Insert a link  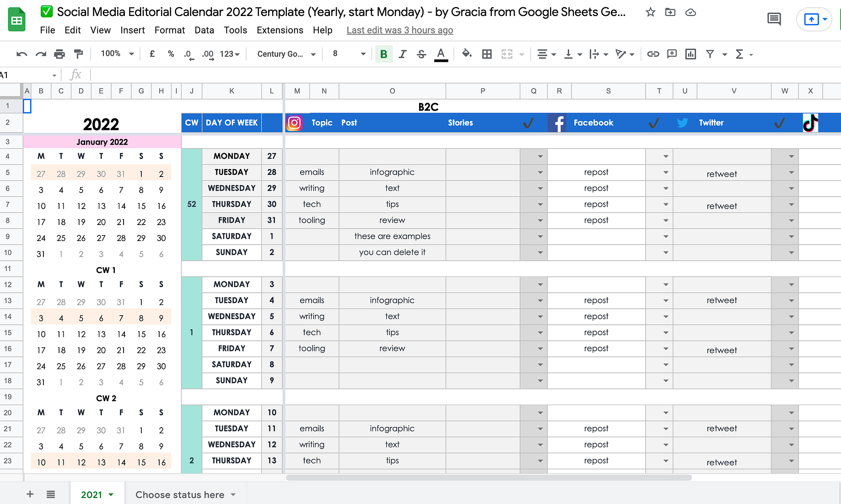pyautogui.click(x=653, y=54)
